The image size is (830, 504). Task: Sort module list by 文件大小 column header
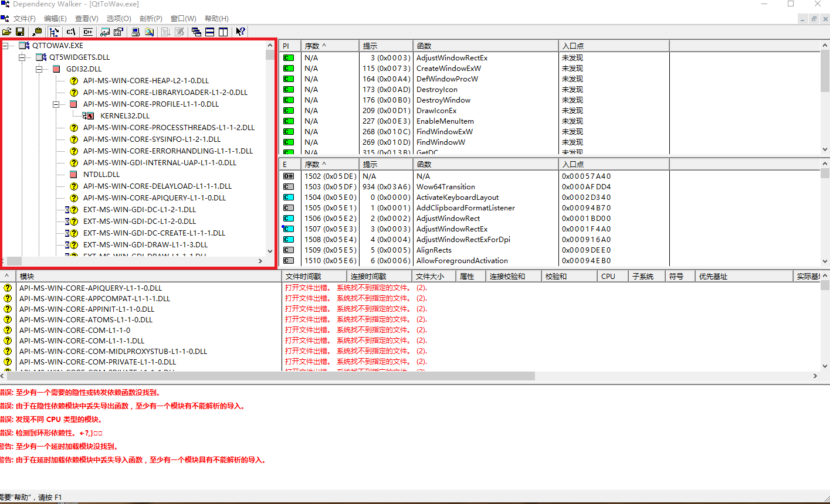(x=434, y=276)
